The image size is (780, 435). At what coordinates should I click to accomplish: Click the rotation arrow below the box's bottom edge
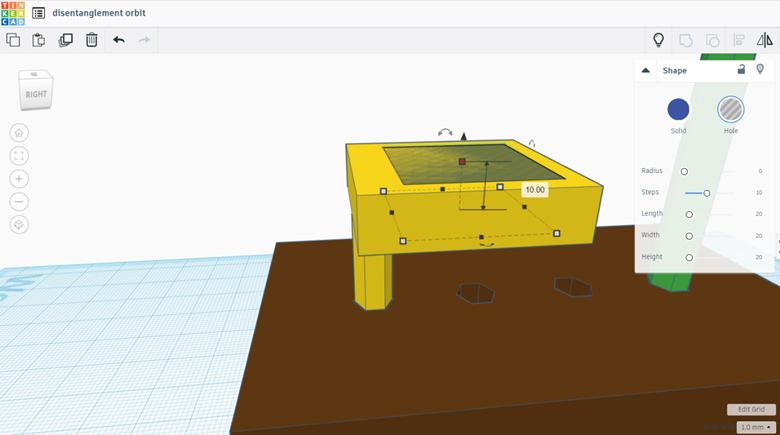pos(487,244)
